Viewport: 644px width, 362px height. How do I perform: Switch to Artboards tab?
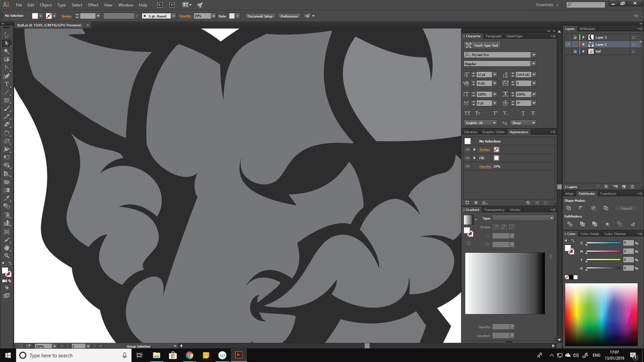587,28
